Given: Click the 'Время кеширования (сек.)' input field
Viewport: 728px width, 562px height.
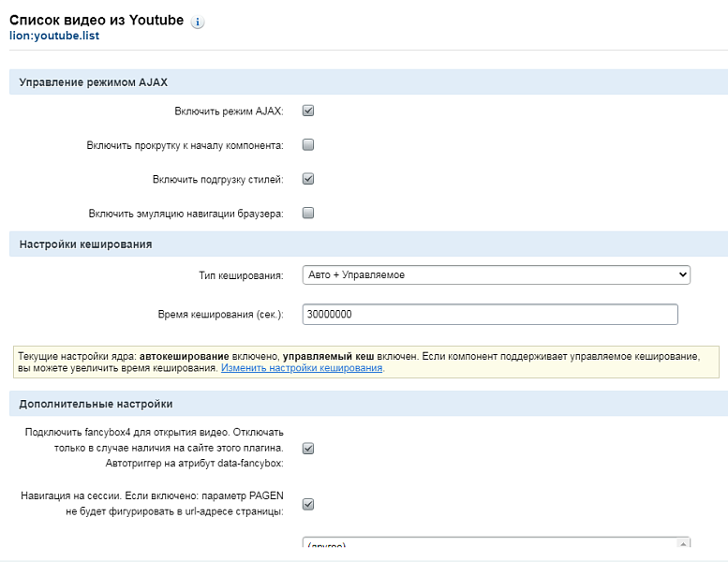Looking at the screenshot, I should pos(489,315).
